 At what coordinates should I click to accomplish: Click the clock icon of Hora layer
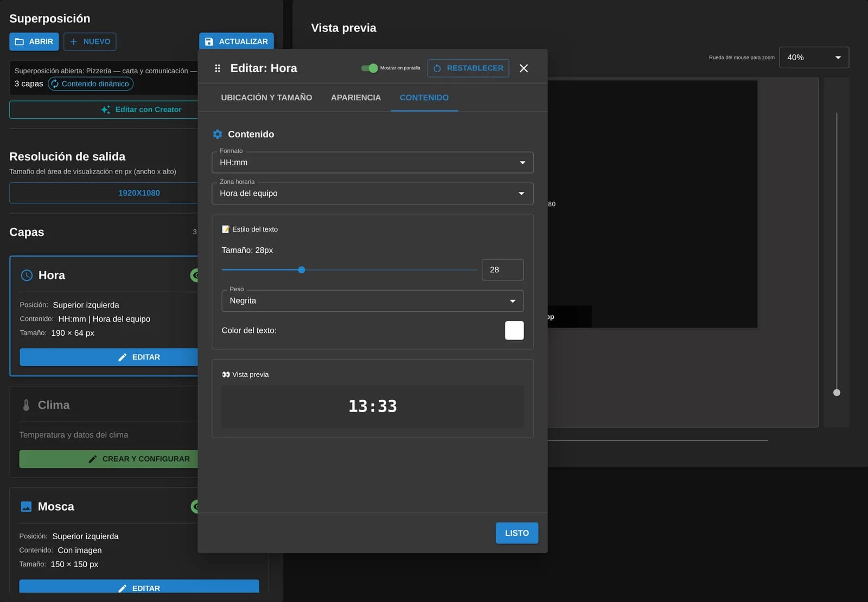click(x=27, y=275)
